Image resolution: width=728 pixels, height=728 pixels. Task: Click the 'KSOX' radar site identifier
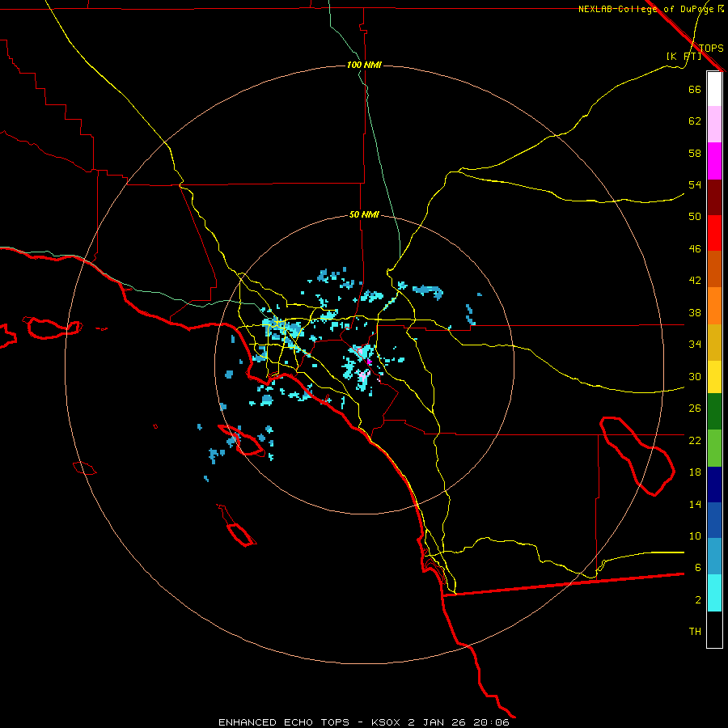click(x=385, y=722)
